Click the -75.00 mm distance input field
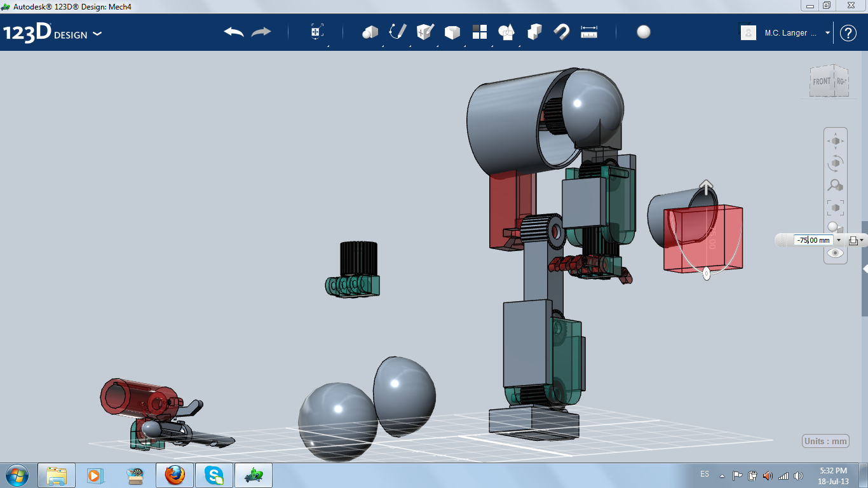The width and height of the screenshot is (868, 488). click(x=813, y=240)
